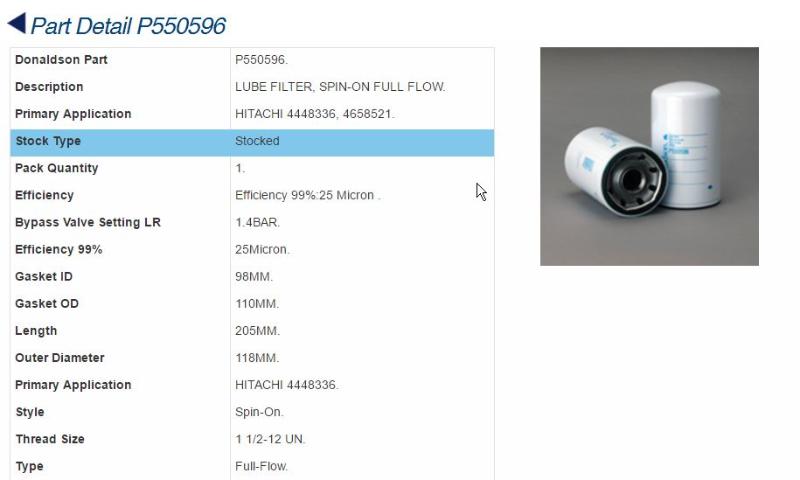Select the Gasket OD row label

coord(46,304)
